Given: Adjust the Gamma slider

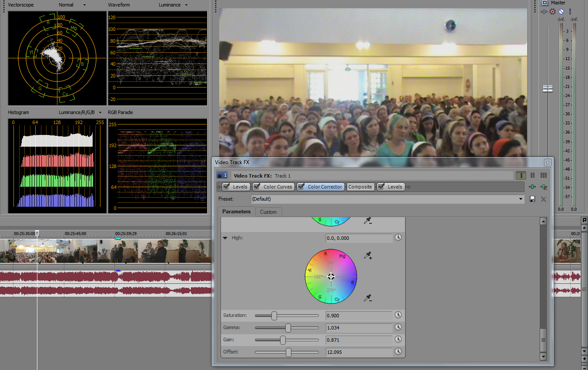Looking at the screenshot, I should [288, 327].
